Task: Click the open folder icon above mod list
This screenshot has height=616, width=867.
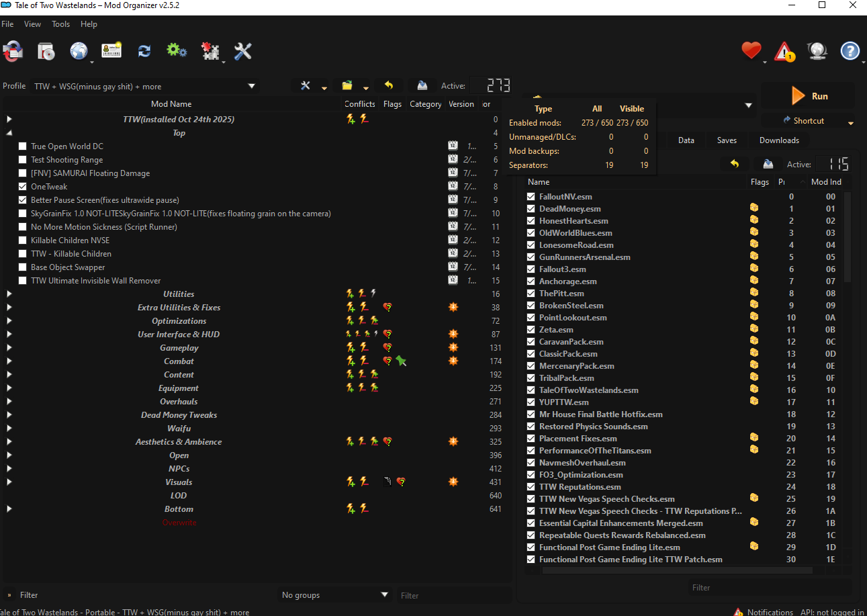Action: click(347, 86)
